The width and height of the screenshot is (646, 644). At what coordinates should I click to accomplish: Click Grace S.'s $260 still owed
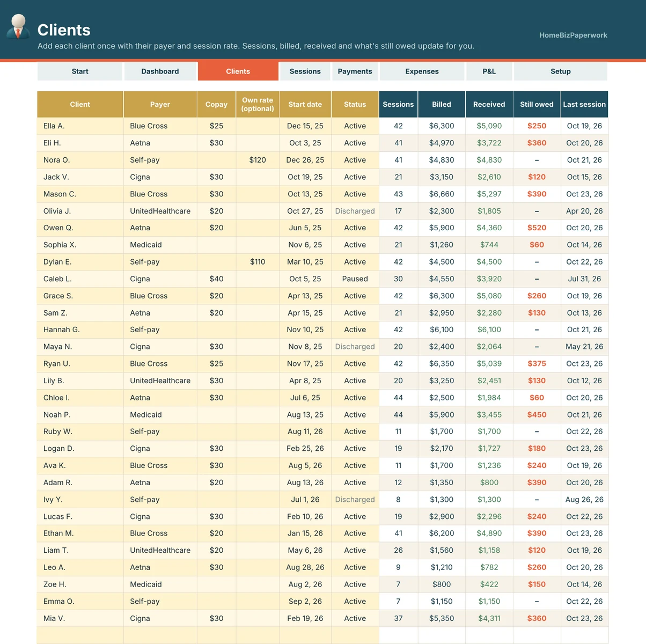[x=537, y=296]
